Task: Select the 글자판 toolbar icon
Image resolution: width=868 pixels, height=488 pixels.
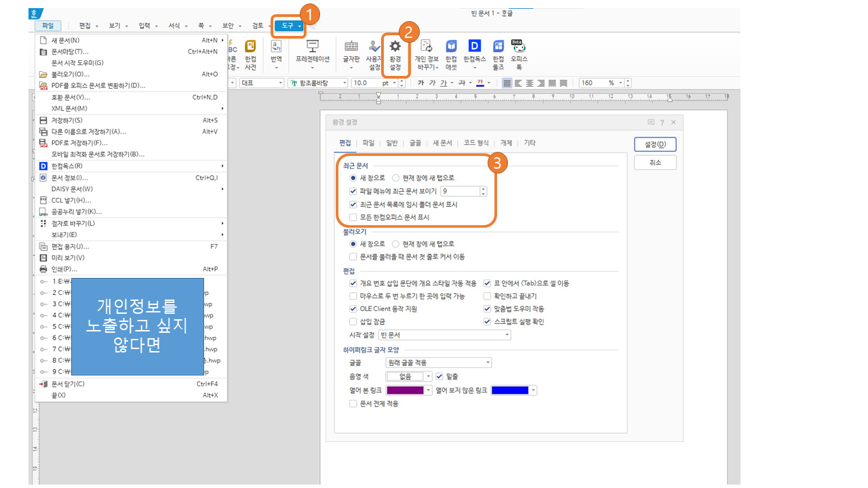Action: (x=351, y=53)
